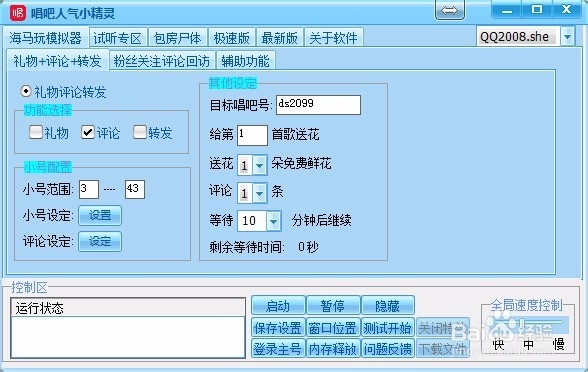Click the 内存释放 button
The height and width of the screenshot is (372, 588).
333,349
